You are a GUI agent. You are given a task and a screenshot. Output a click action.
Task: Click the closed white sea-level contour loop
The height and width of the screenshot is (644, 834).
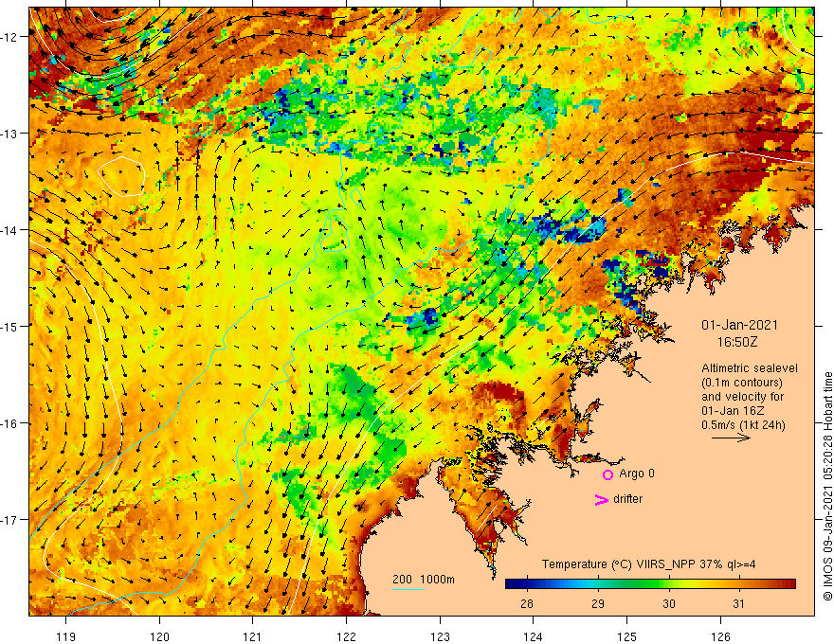click(122, 176)
